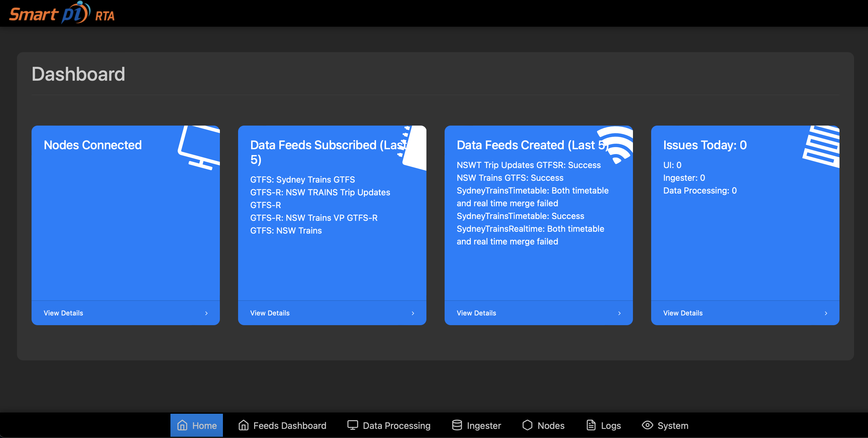
Task: Click the 'UI: 0' issue count
Action: (672, 165)
